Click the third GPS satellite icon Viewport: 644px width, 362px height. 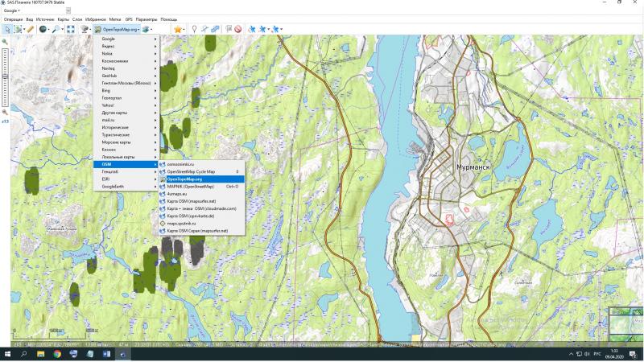(275, 29)
